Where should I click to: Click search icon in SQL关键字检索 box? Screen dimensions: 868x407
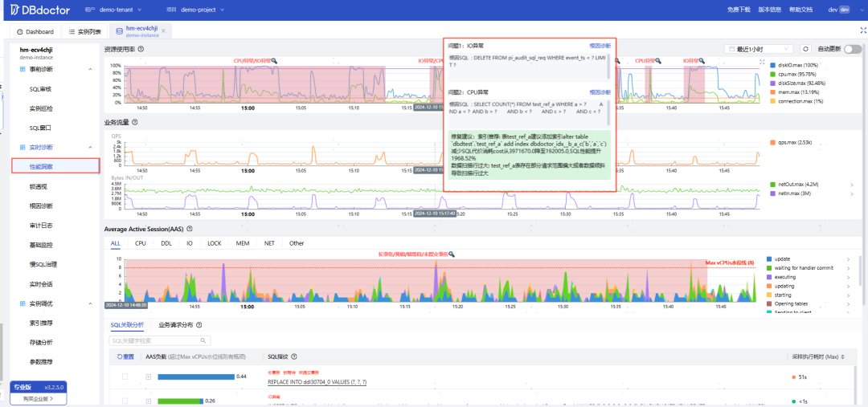tap(203, 340)
